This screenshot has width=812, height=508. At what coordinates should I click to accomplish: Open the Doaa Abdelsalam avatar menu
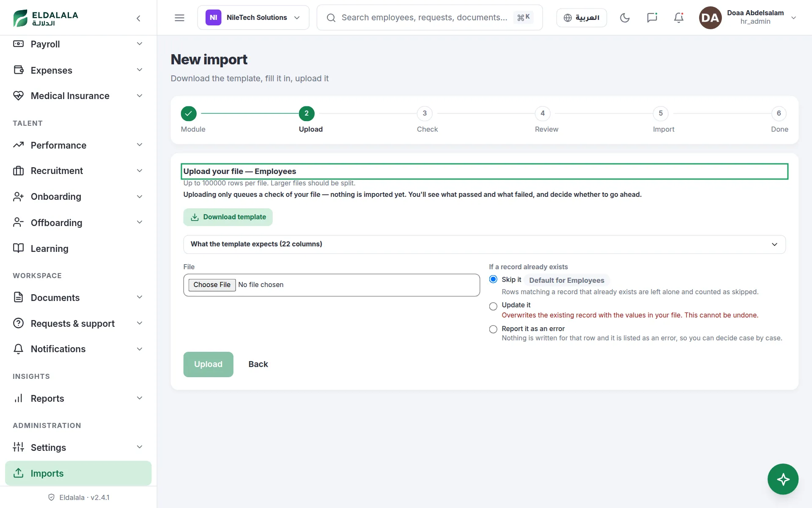pos(748,18)
